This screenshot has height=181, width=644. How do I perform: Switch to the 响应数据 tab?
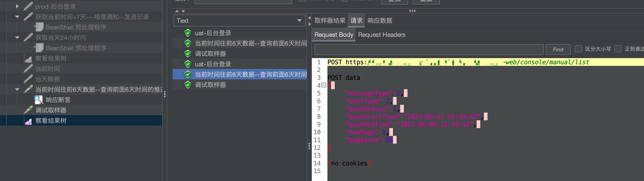(380, 20)
